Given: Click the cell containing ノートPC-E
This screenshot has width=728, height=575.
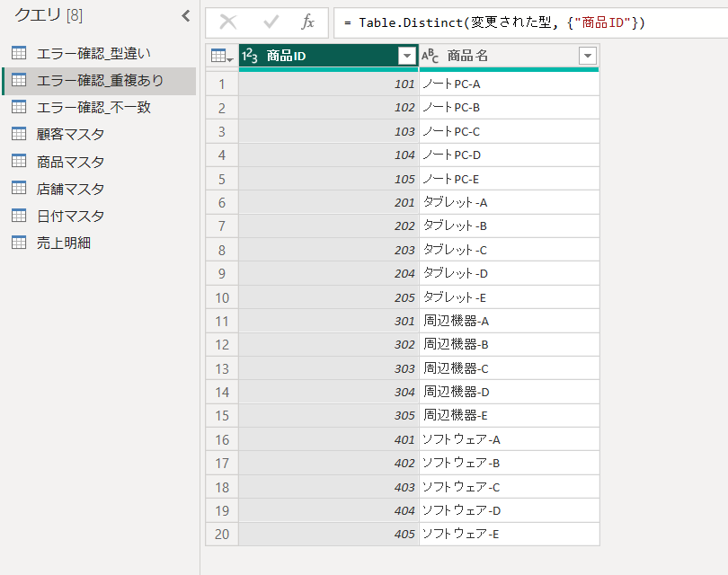Looking at the screenshot, I should 510,179.
